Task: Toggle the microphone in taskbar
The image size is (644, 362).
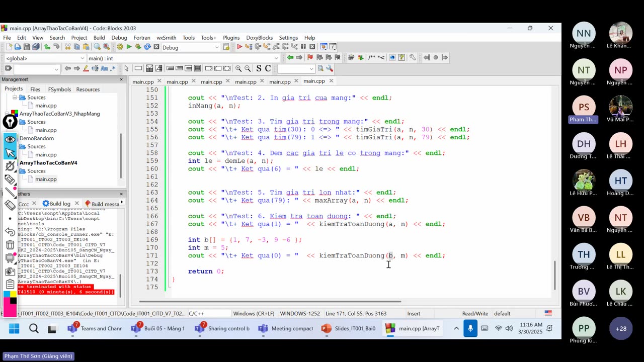Action: click(x=470, y=328)
